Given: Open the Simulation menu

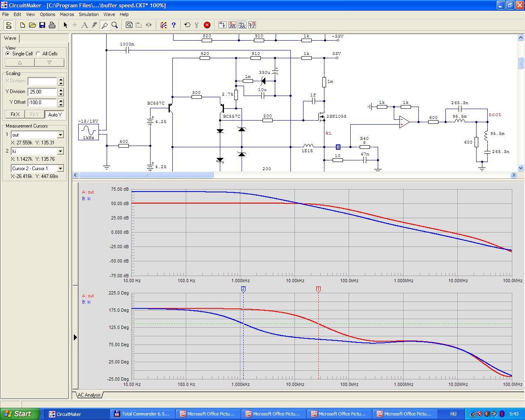Looking at the screenshot, I should pyautogui.click(x=89, y=14).
